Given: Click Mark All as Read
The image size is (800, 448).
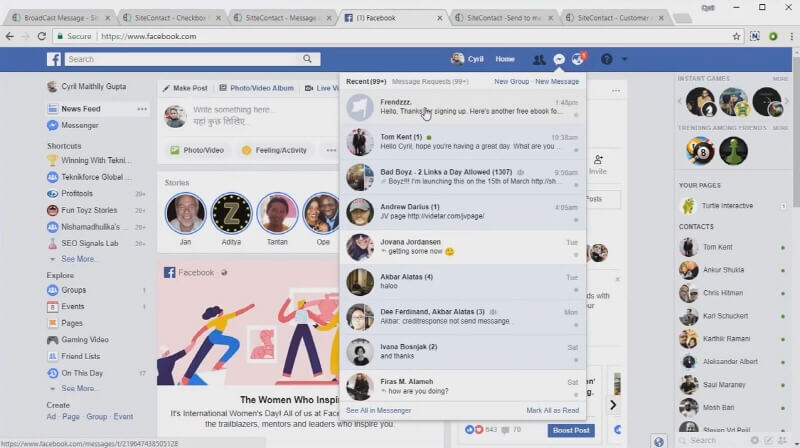Looking at the screenshot, I should 553,410.
